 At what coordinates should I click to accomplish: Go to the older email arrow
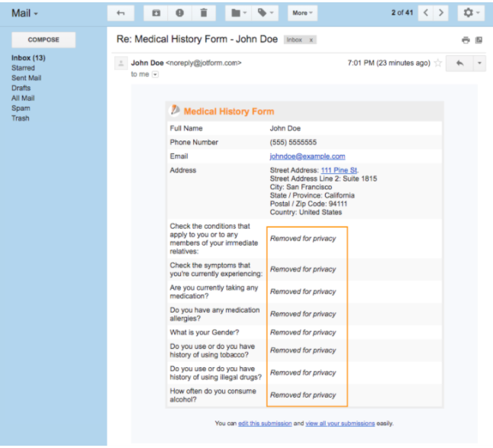441,13
